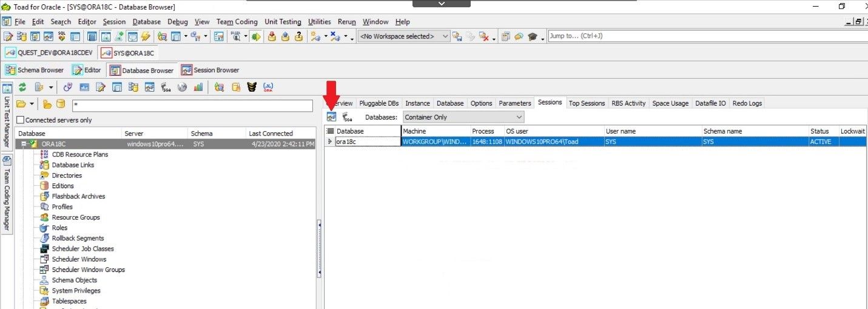Viewport: 868px width, 309px height.
Task: Select Tablespaces in the tree
Action: (x=69, y=301)
